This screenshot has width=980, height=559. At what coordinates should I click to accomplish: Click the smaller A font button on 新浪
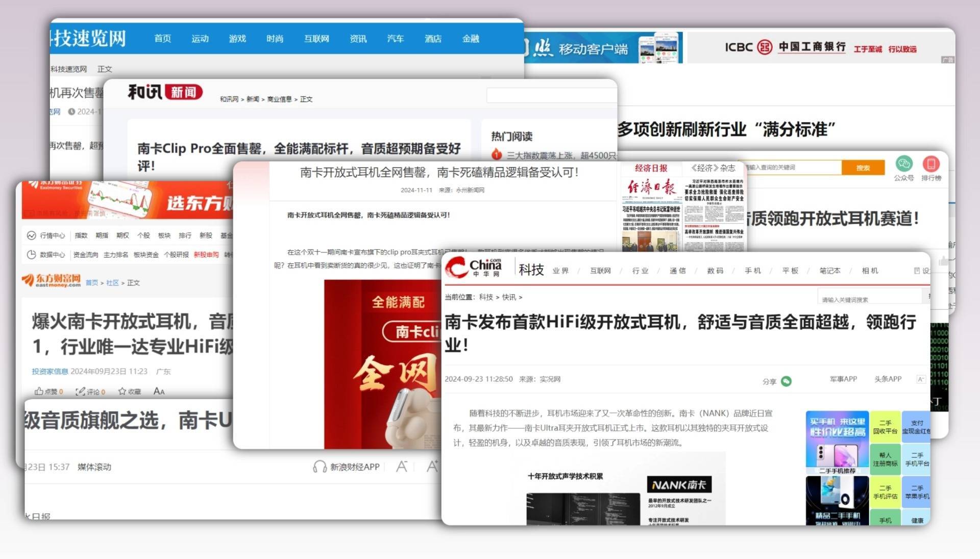coord(402,466)
